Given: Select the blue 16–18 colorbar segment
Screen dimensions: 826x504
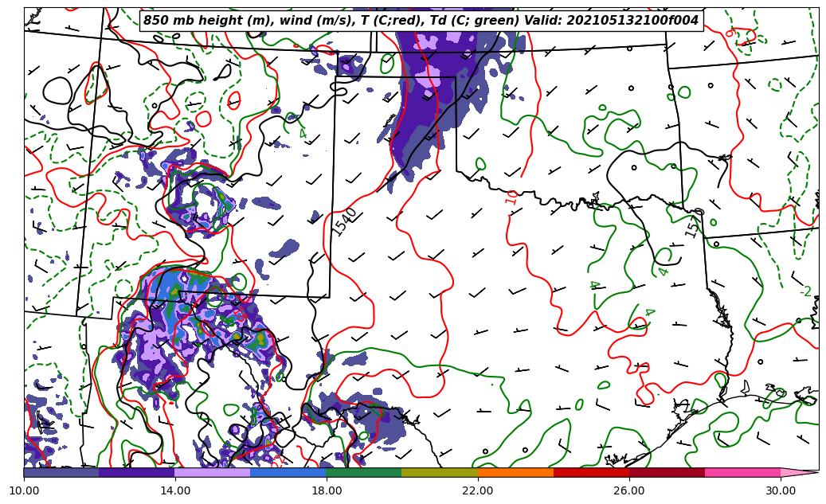Looking at the screenshot, I should pos(288,472).
